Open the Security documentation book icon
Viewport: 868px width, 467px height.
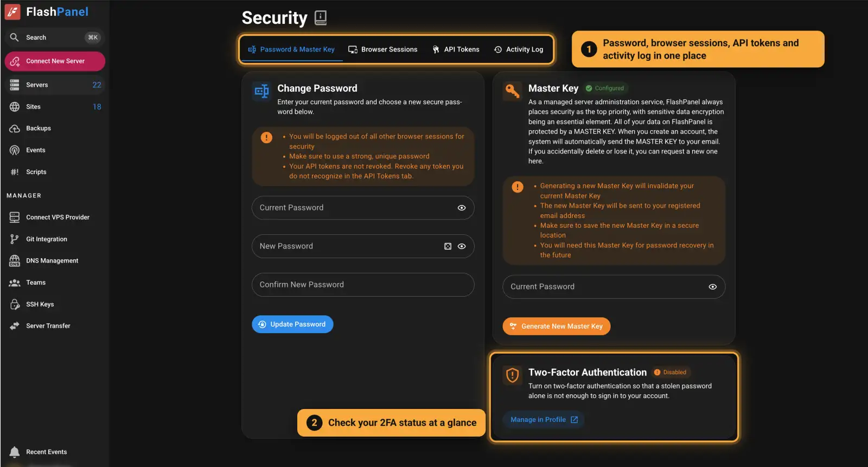click(x=321, y=18)
